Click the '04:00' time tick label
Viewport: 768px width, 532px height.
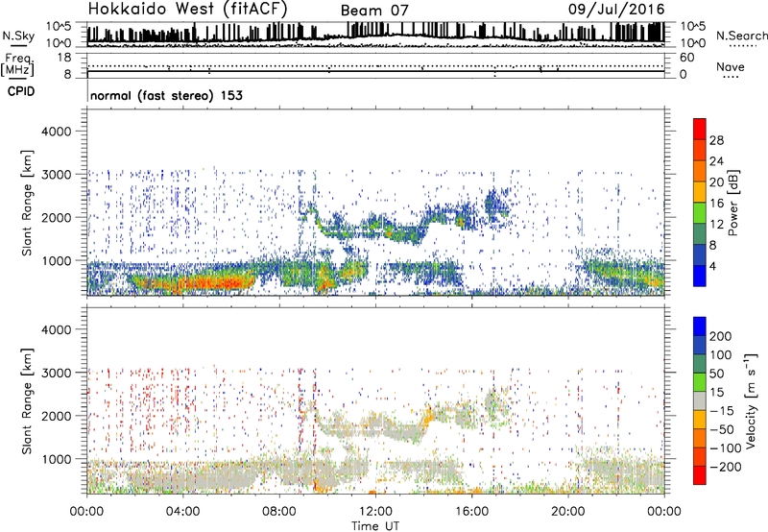click(183, 512)
